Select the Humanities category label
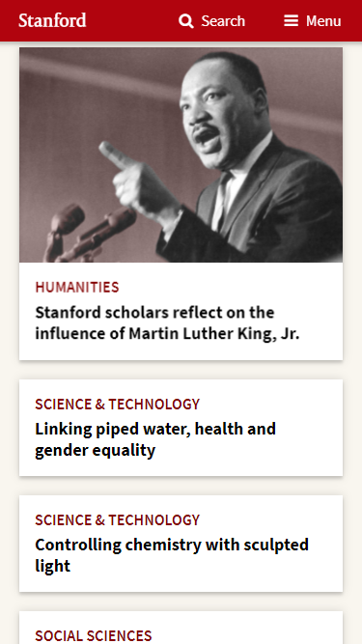This screenshot has height=644, width=362. coord(77,287)
